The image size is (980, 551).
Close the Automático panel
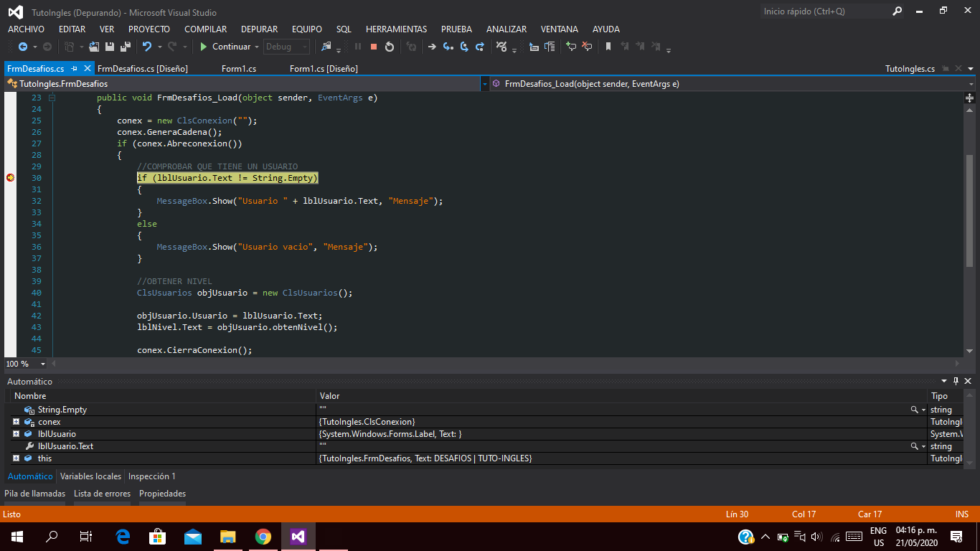click(968, 382)
